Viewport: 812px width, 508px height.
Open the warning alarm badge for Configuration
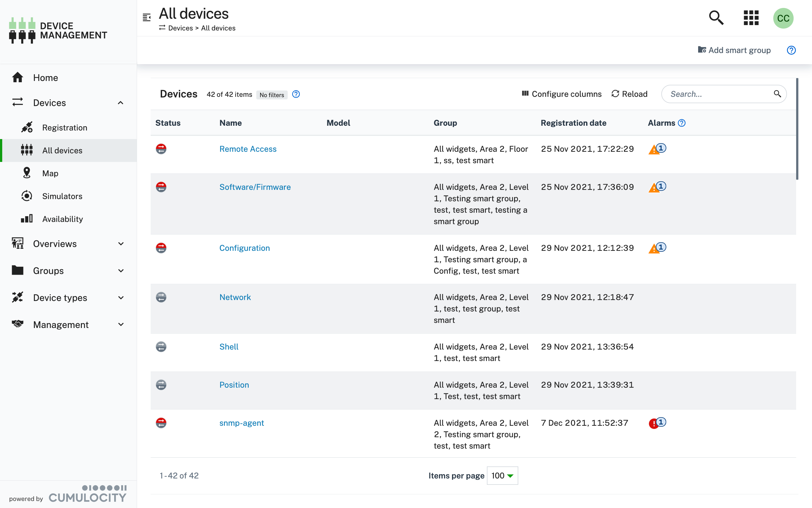click(x=657, y=248)
